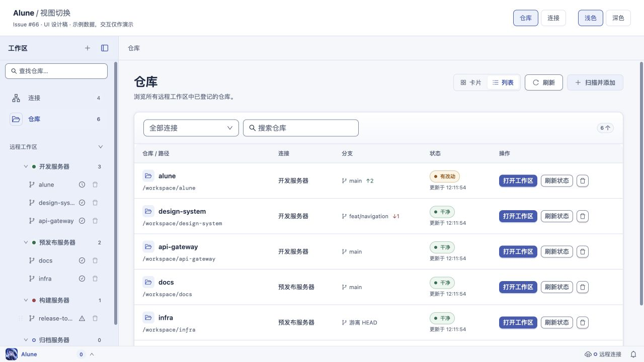Focus the 搜索仓库 table search field
The width and height of the screenshot is (644, 362).
[x=301, y=128]
